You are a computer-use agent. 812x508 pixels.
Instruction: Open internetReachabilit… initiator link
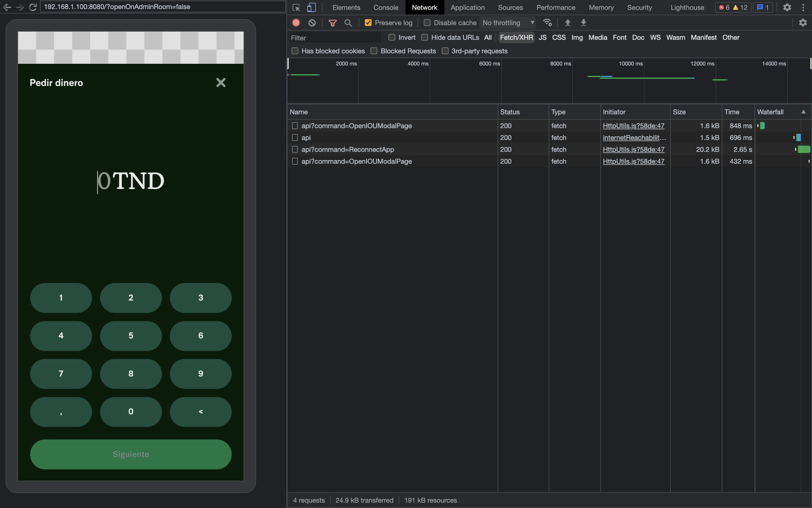coord(634,137)
